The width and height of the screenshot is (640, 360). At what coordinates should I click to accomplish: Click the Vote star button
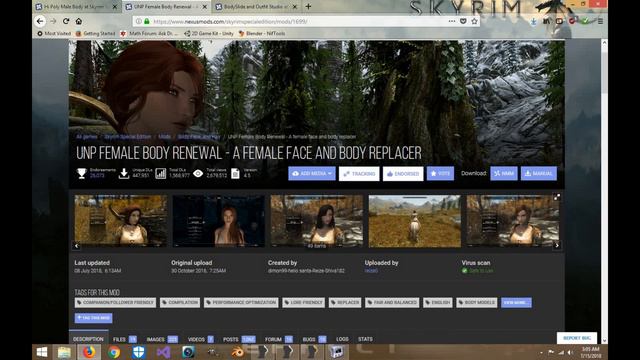tap(440, 173)
